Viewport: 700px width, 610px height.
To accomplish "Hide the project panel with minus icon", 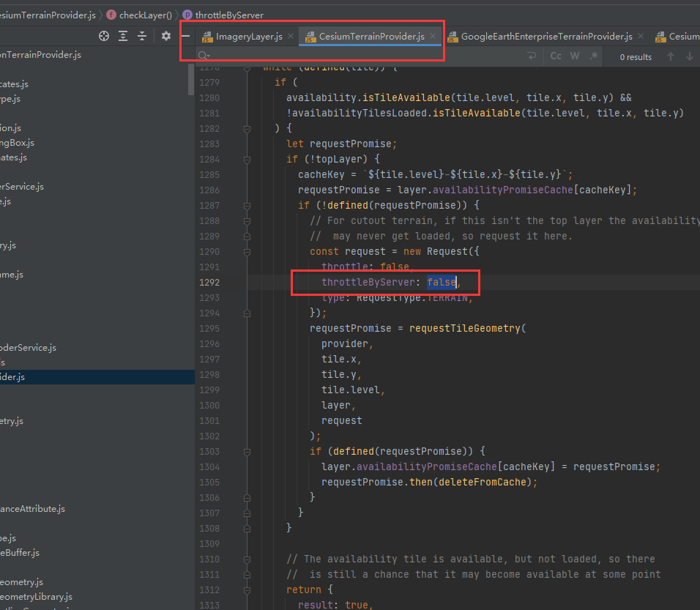I will tap(185, 36).
